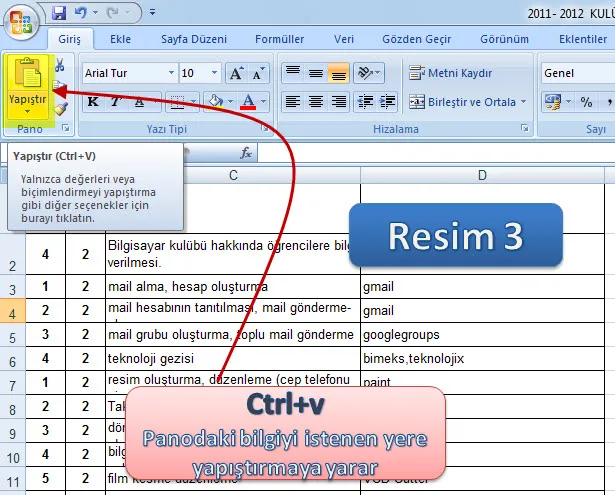Open the Genel number format dropdown
Viewport: 615px width, 495px height.
click(577, 73)
